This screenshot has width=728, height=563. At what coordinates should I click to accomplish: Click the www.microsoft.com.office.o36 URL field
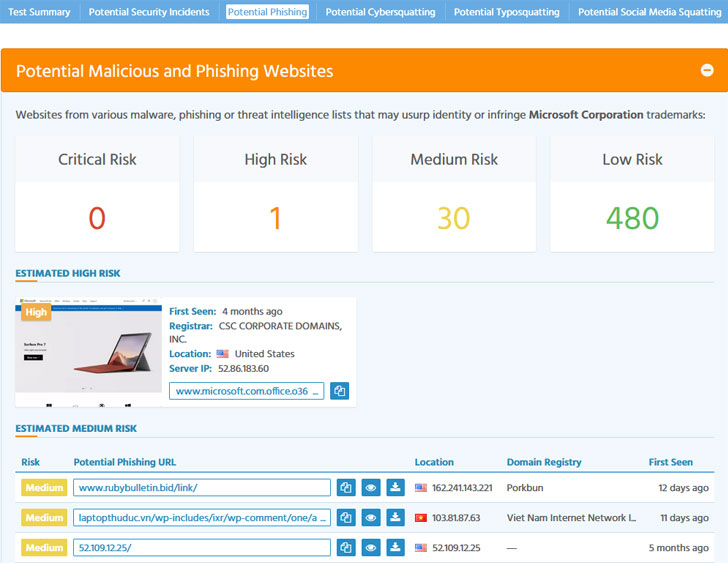[x=247, y=391]
